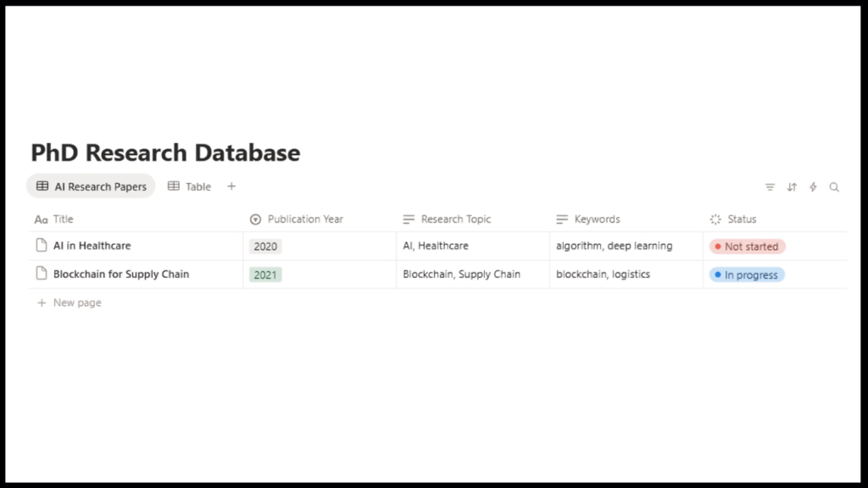Screen dimensions: 868x488
Task: Open database automations via lightning icon
Action: pyautogui.click(x=813, y=186)
